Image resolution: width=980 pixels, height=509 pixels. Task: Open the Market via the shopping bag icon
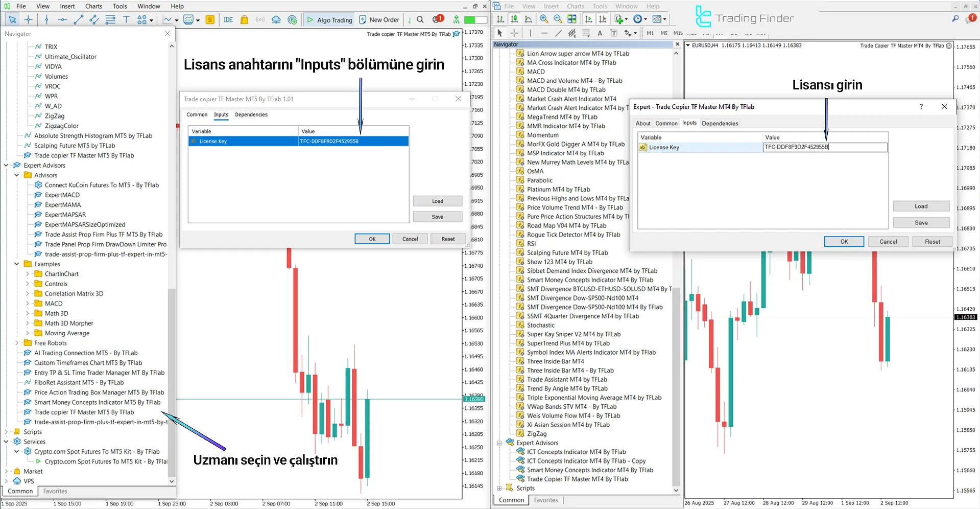244,19
